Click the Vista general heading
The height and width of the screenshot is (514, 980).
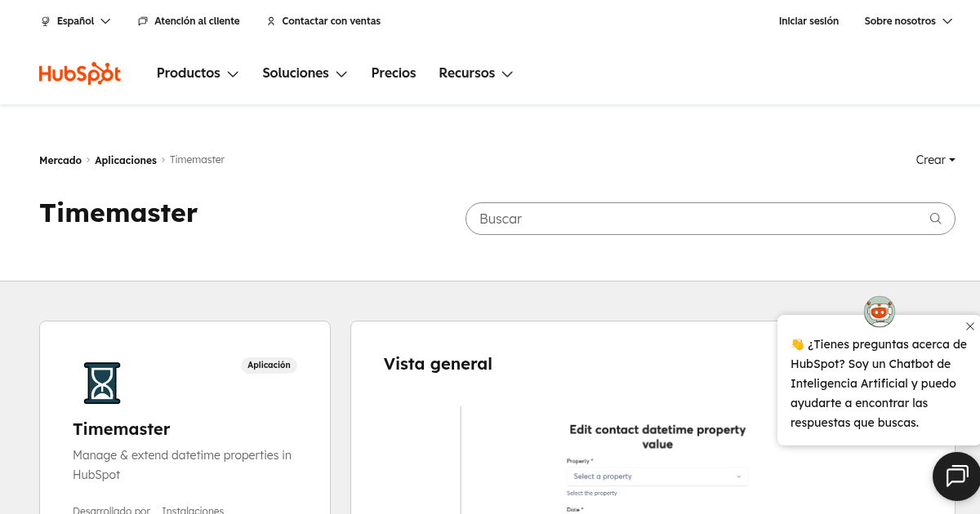[x=438, y=364]
